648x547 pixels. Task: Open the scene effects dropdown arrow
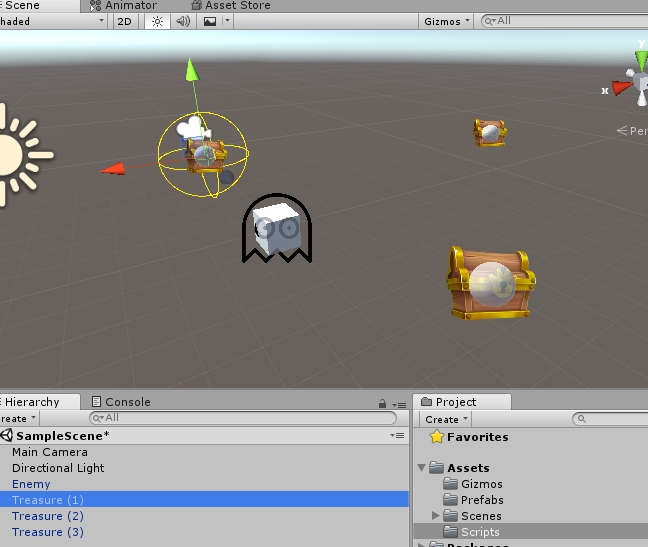tap(227, 21)
